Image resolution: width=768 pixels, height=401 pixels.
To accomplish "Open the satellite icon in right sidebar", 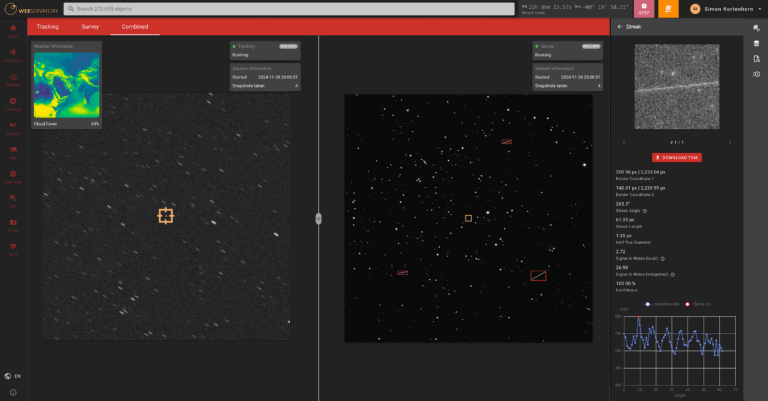I will tap(757, 27).
